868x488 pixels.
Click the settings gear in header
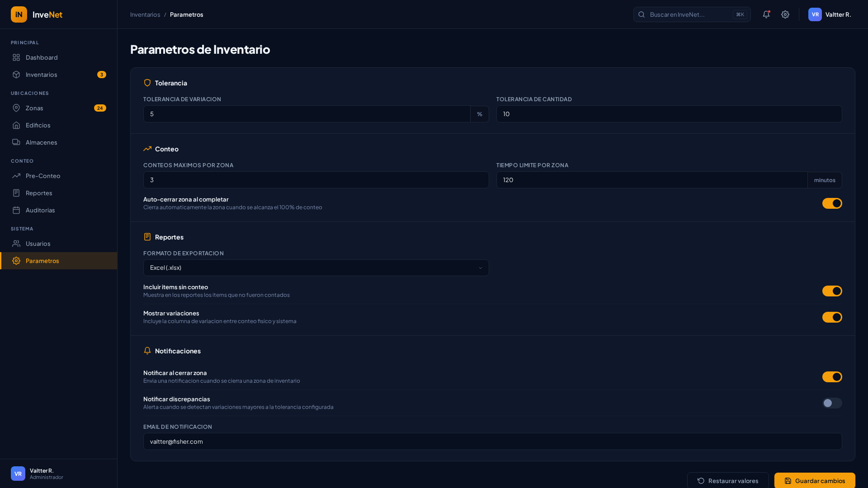coord(785,14)
